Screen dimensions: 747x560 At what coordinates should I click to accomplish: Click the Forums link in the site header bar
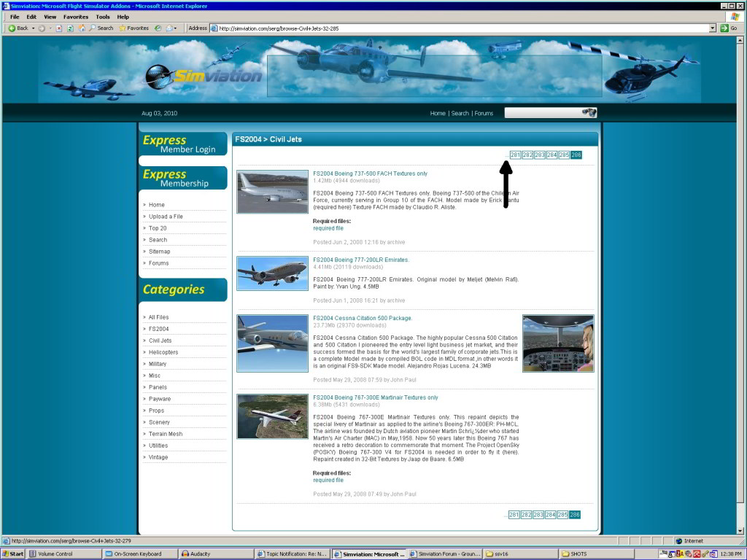484,113
